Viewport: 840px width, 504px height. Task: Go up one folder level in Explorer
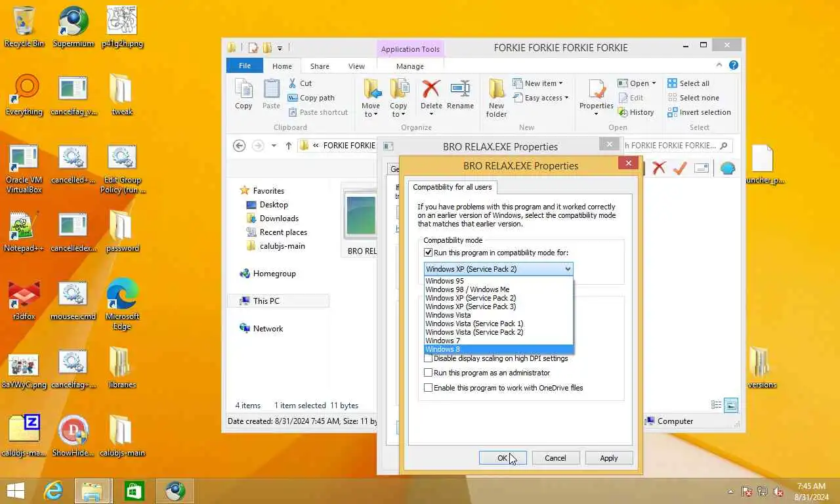[288, 146]
